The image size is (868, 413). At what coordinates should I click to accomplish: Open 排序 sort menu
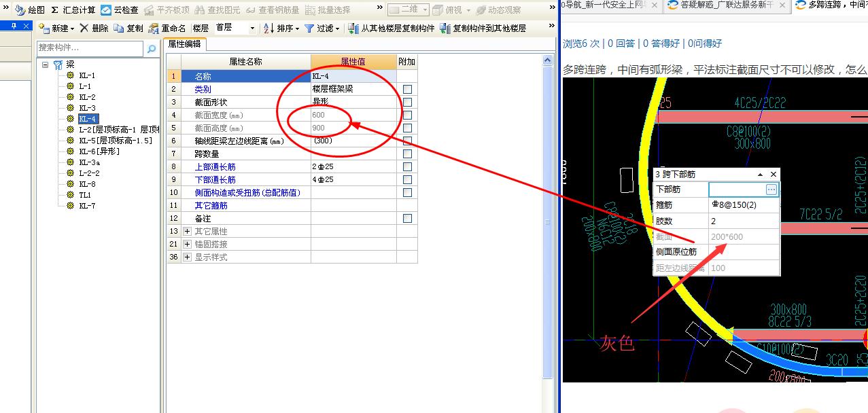[x=281, y=29]
